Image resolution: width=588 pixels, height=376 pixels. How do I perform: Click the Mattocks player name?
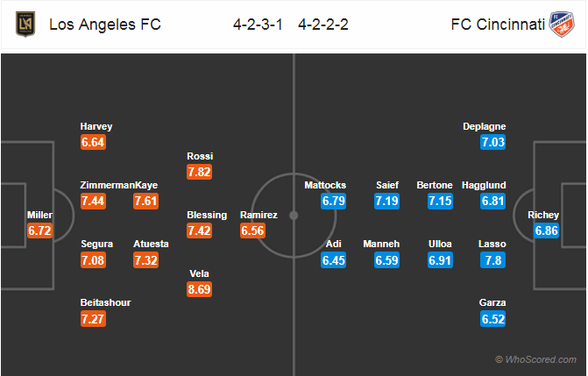(325, 185)
